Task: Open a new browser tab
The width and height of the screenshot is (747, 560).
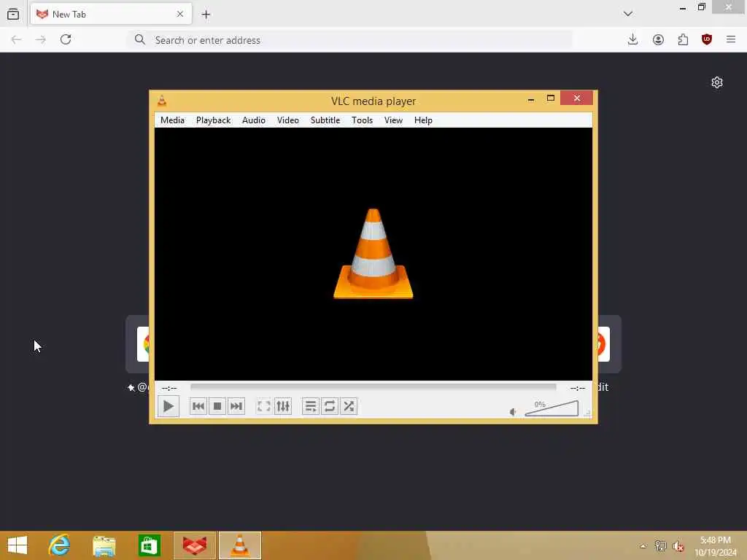Action: pyautogui.click(x=206, y=15)
